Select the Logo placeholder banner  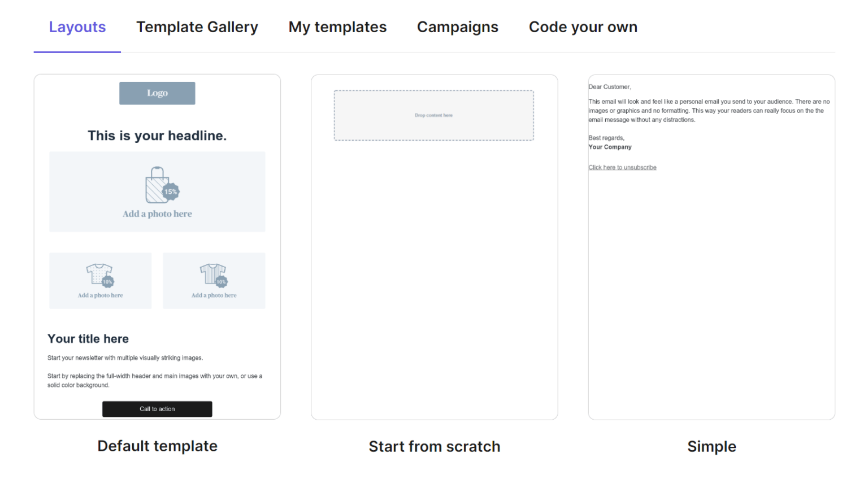tap(157, 93)
